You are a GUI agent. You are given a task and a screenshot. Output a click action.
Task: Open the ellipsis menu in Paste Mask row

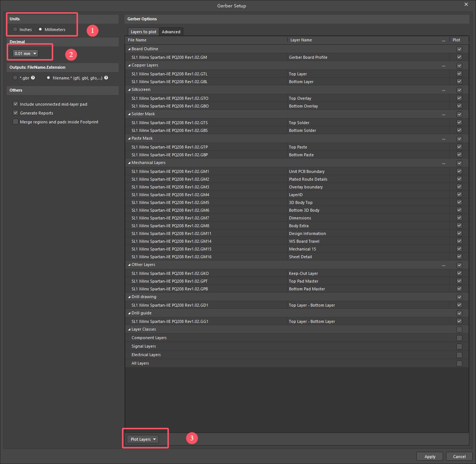pos(443,139)
